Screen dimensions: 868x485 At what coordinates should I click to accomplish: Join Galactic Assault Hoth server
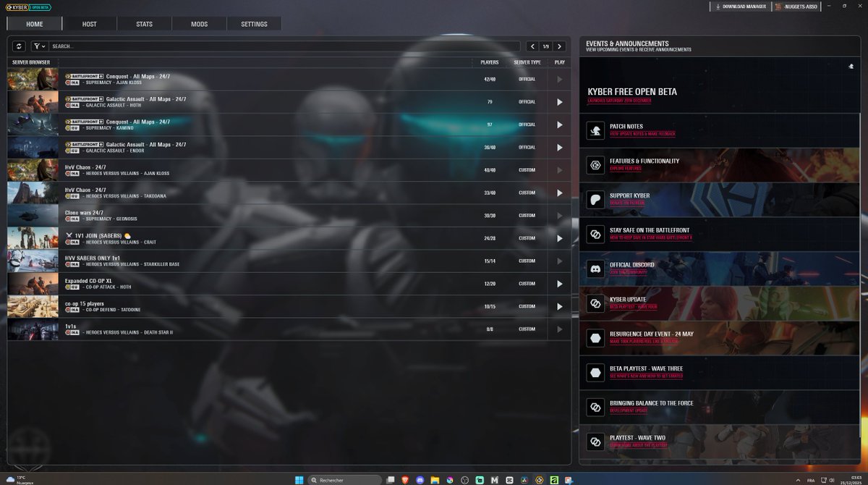[559, 102]
